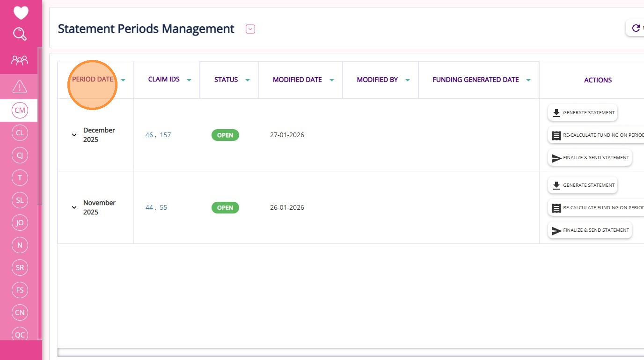The image size is (644, 360).
Task: Open claim ID 46 link
Action: (149, 135)
